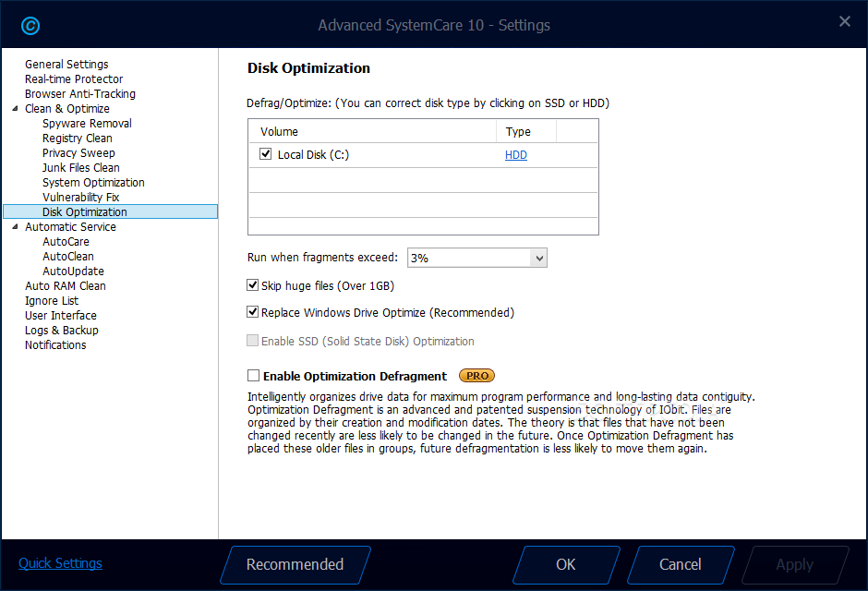Select Auto RAM Clean item
Image resolution: width=868 pixels, height=591 pixels.
[66, 286]
